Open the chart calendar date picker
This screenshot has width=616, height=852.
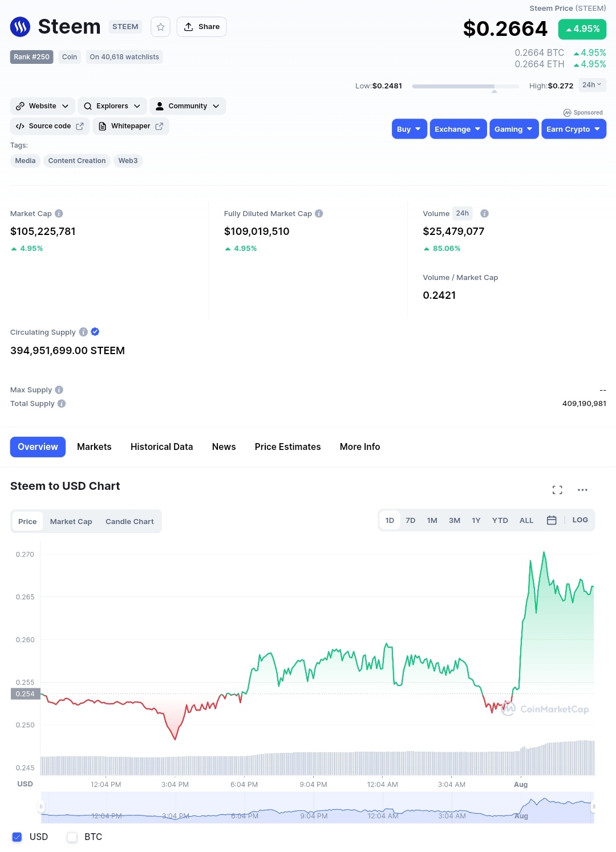click(x=552, y=520)
